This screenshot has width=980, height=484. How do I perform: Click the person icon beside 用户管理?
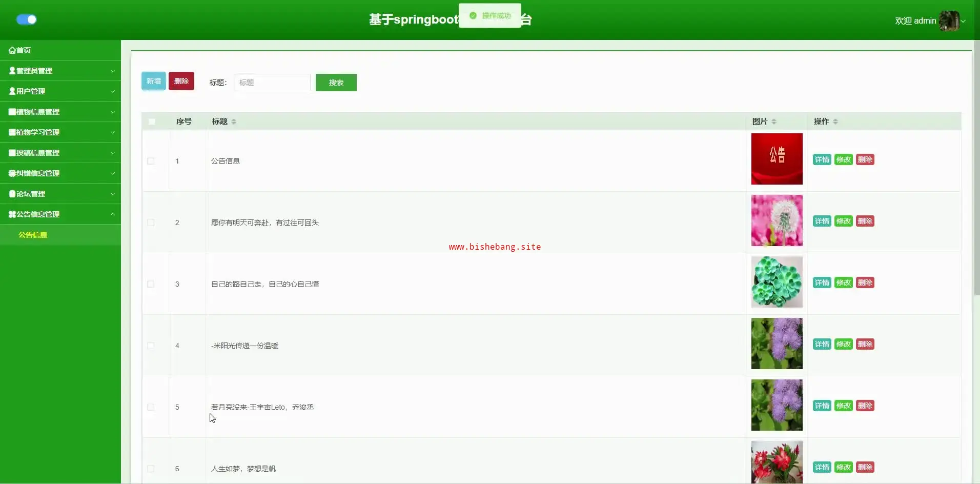tap(12, 91)
